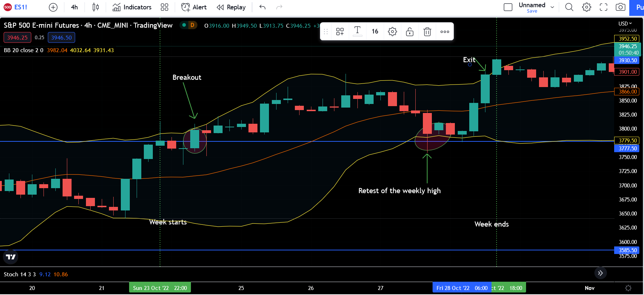This screenshot has height=295, width=644.
Task: Take a chart snapshot with the camera icon
Action: click(x=620, y=7)
